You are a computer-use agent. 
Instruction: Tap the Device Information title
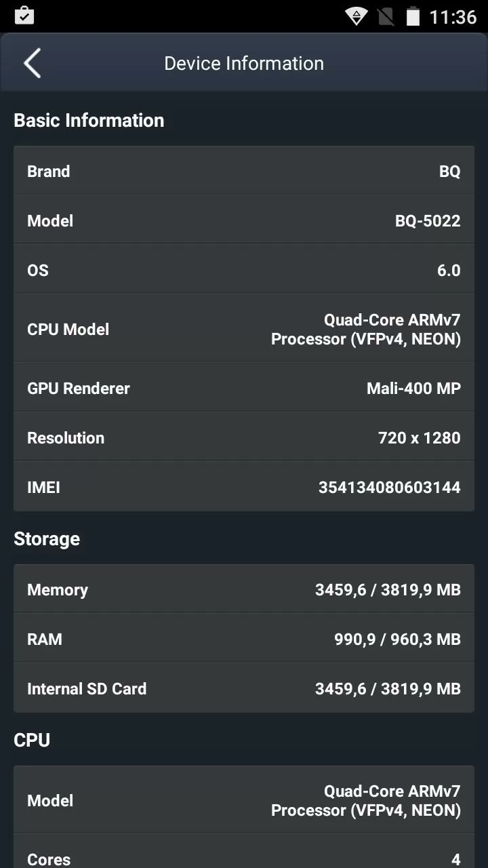pos(244,63)
